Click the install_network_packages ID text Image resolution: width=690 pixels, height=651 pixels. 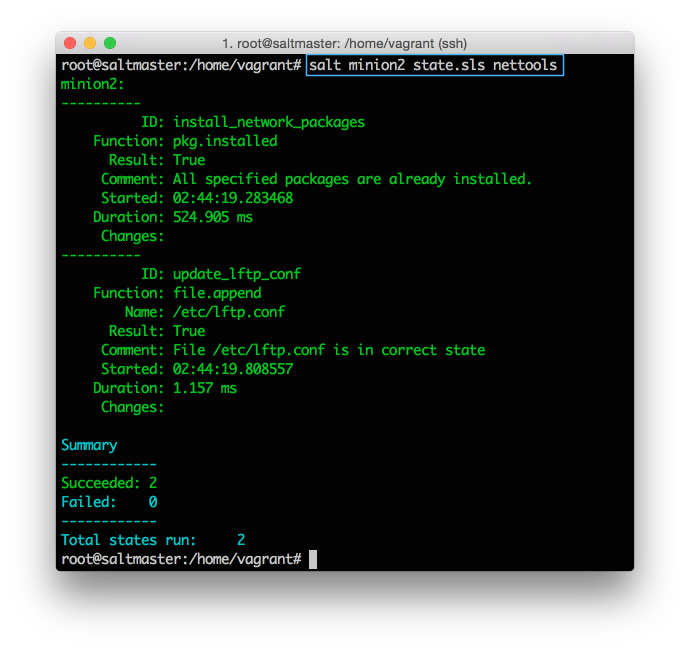pos(268,122)
